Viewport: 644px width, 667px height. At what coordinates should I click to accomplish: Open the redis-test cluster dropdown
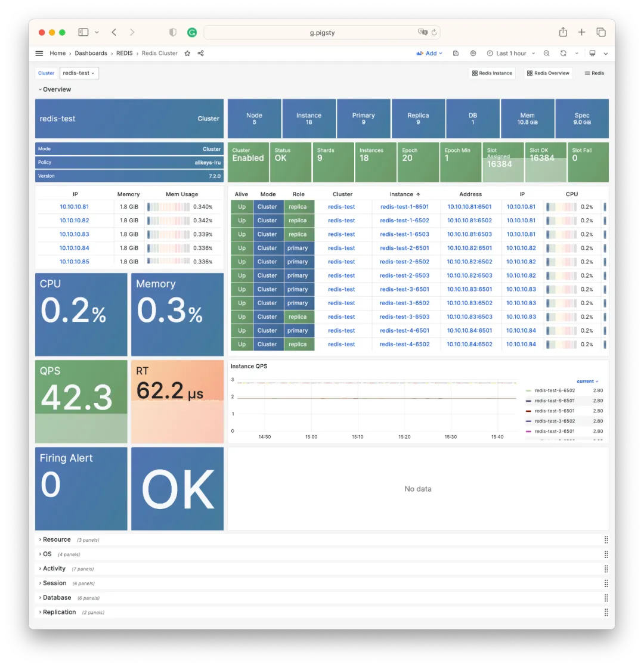tap(79, 73)
